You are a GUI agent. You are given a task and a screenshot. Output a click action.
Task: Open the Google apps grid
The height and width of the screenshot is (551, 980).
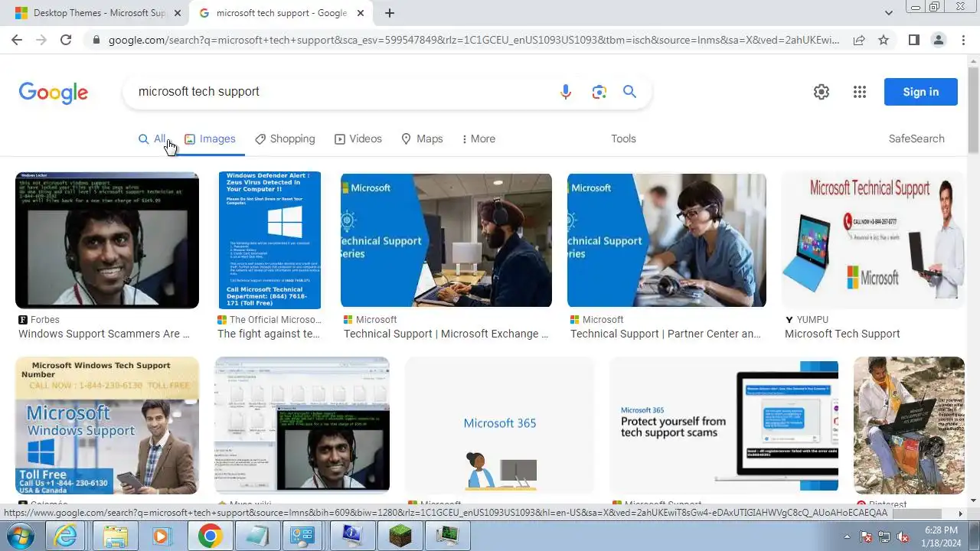pyautogui.click(x=860, y=92)
